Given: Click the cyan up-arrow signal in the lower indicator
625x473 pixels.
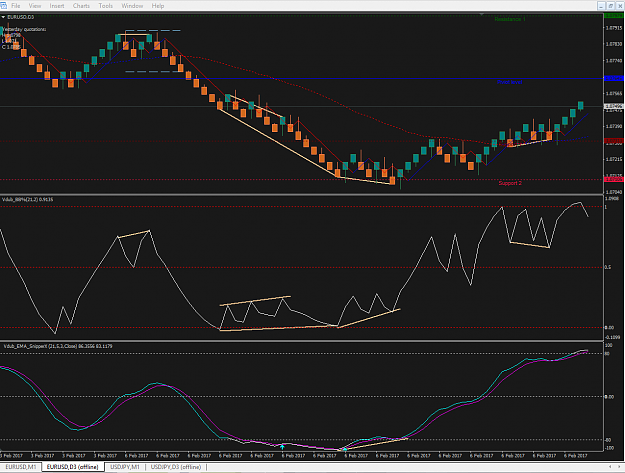Looking at the screenshot, I should coord(282,447).
